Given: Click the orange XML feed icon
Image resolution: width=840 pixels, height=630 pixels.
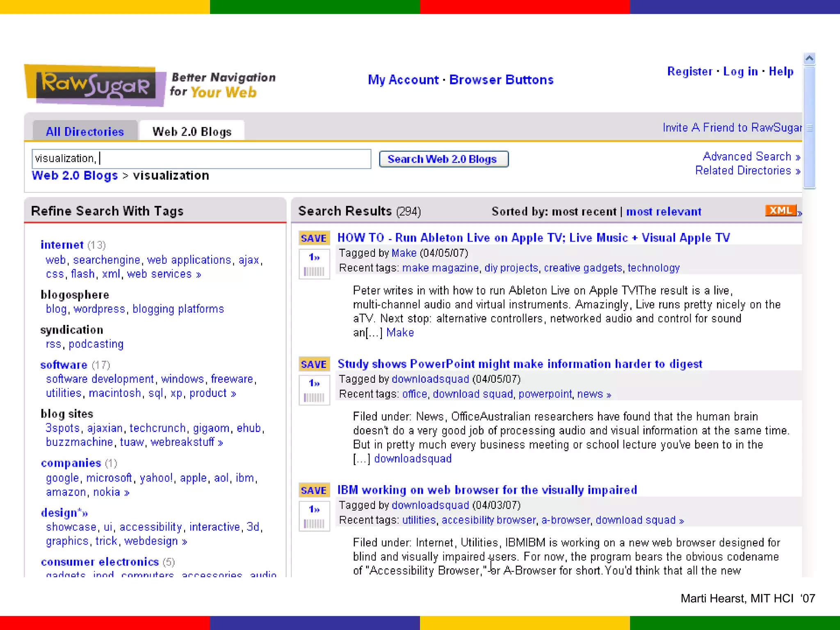Looking at the screenshot, I should coord(781,211).
